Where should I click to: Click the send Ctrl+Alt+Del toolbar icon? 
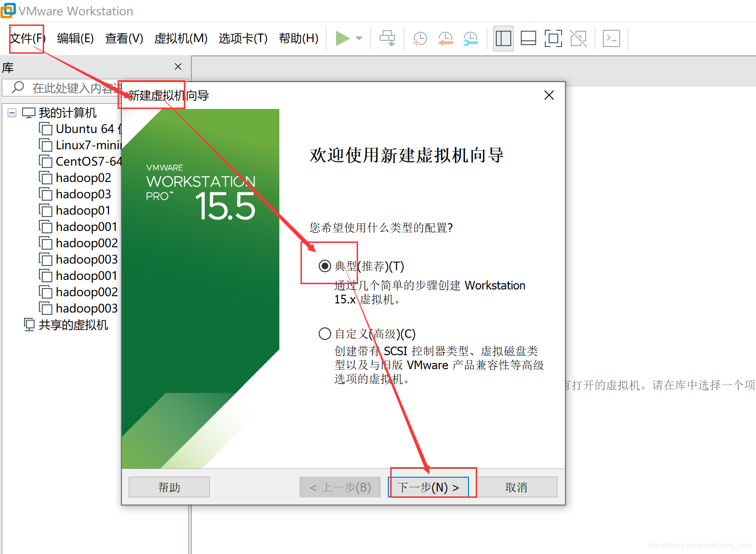pyautogui.click(x=387, y=38)
